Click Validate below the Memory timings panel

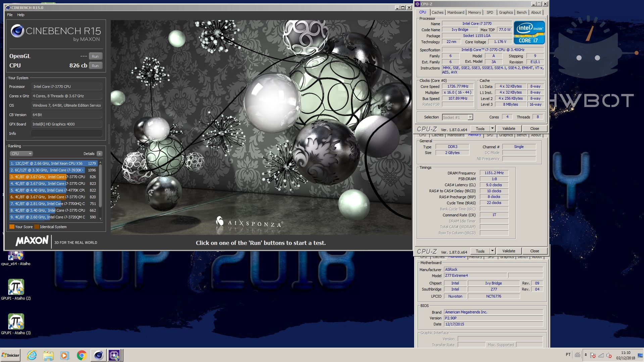509,251
